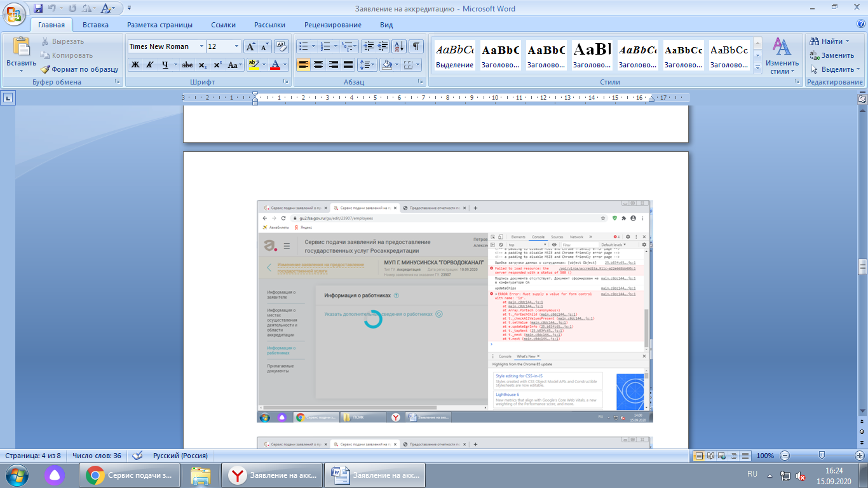Show paragraph marks with pilcrow icon
The height and width of the screenshot is (488, 868).
[x=416, y=46]
